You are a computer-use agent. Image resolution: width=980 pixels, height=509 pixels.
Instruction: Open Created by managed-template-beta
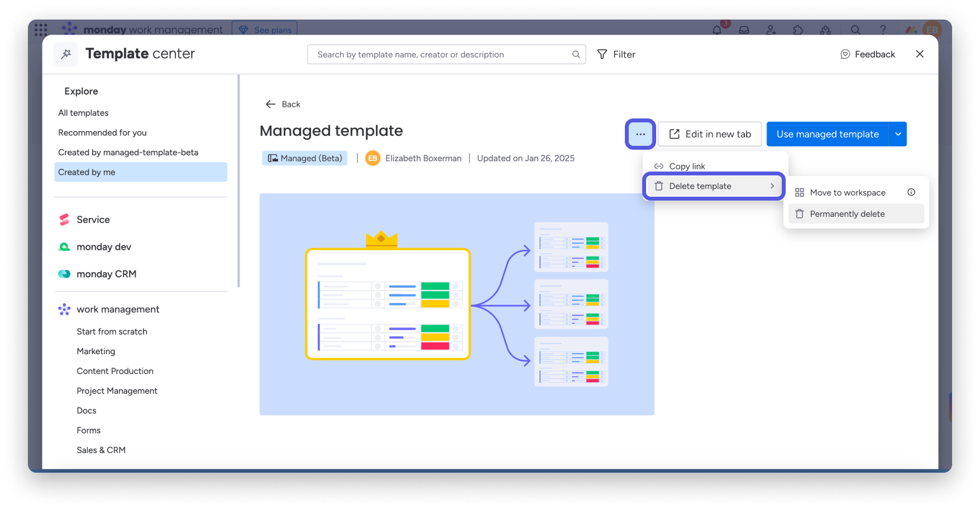click(x=128, y=153)
